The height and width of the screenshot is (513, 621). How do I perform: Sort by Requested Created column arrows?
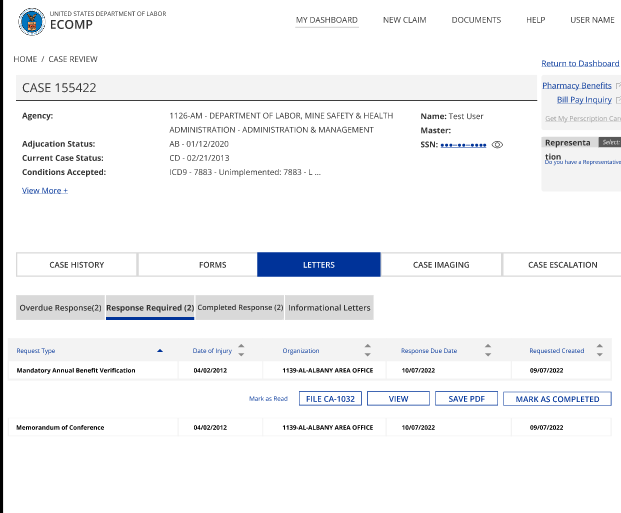pyautogui.click(x=600, y=351)
